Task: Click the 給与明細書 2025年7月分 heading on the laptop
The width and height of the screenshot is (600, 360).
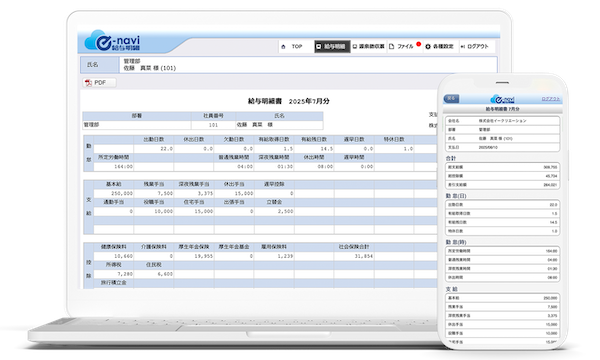Action: click(289, 101)
